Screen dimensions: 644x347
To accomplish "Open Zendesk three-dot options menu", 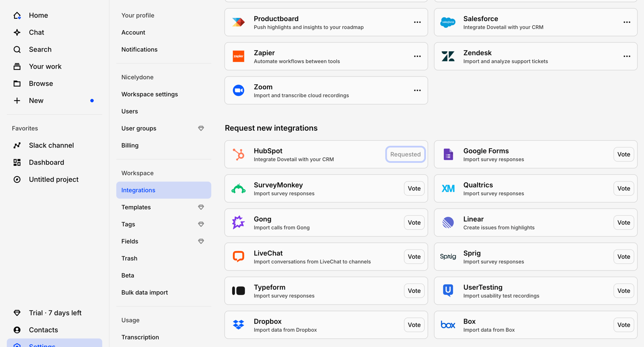I will point(627,56).
